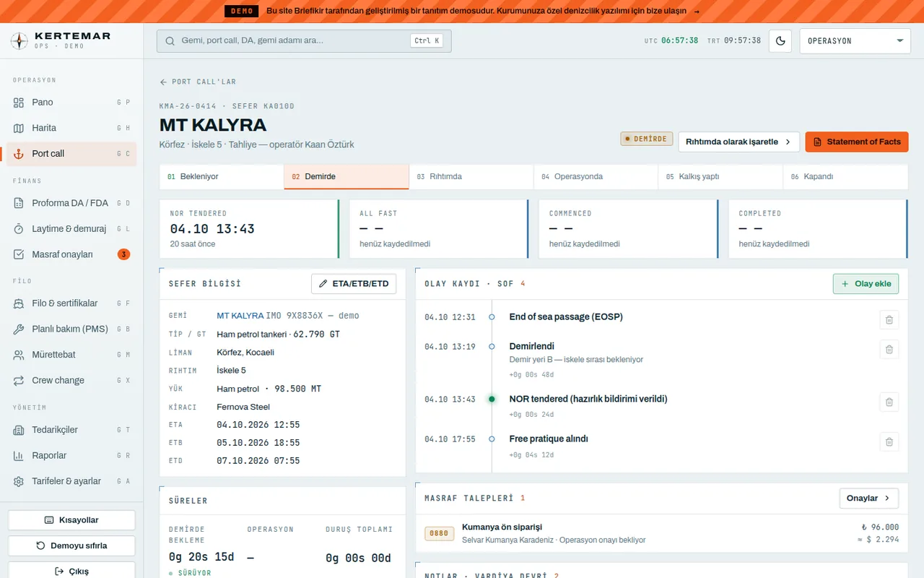924x578 pixels.
Task: Open Harita map page
Action: tap(71, 128)
